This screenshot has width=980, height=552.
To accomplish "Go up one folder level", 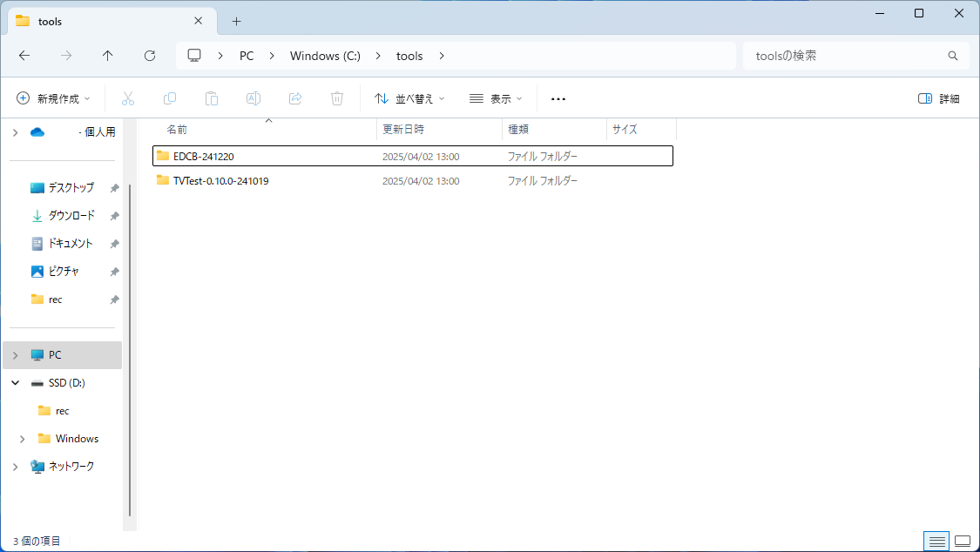I will (107, 56).
